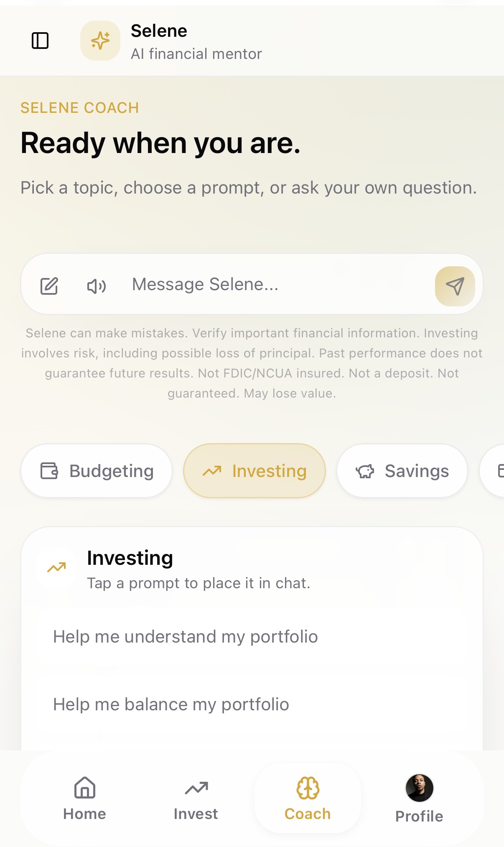Select the Budgeting topic chip

(x=97, y=471)
